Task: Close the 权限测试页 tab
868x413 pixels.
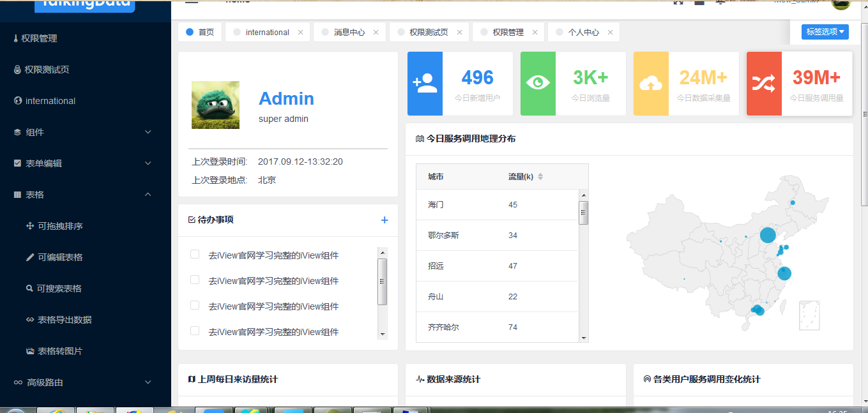Action: pos(459,32)
